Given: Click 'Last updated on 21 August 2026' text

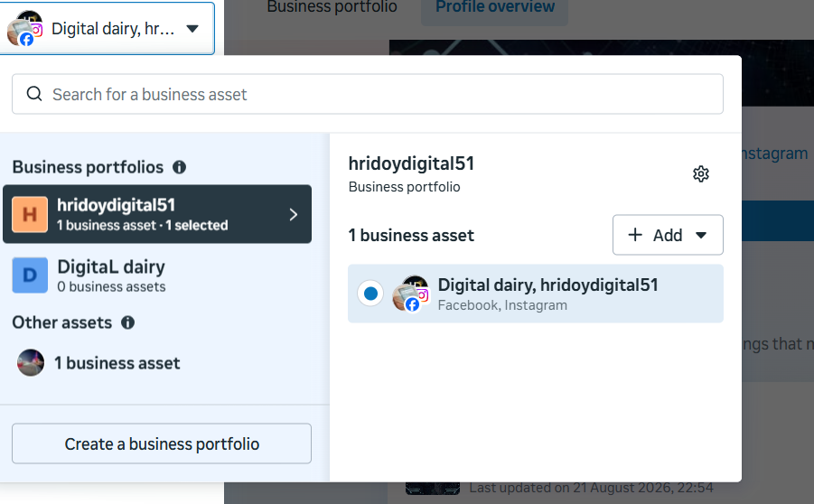Looking at the screenshot, I should point(591,488).
